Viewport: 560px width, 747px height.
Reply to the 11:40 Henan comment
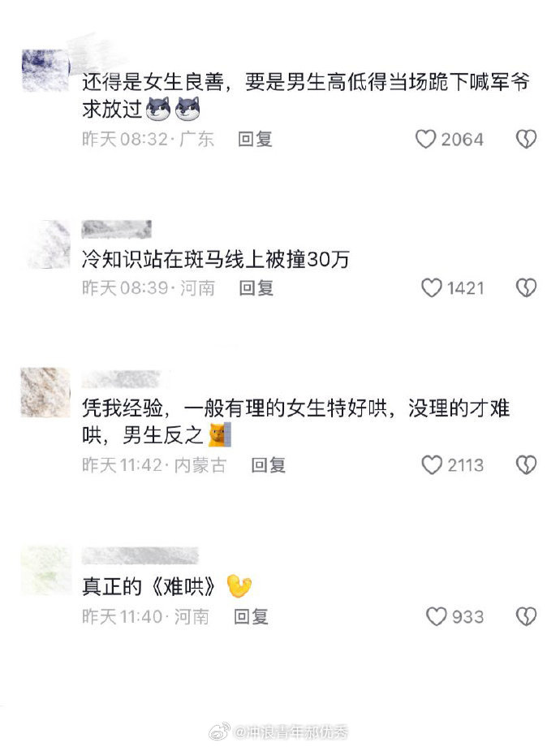point(251,616)
